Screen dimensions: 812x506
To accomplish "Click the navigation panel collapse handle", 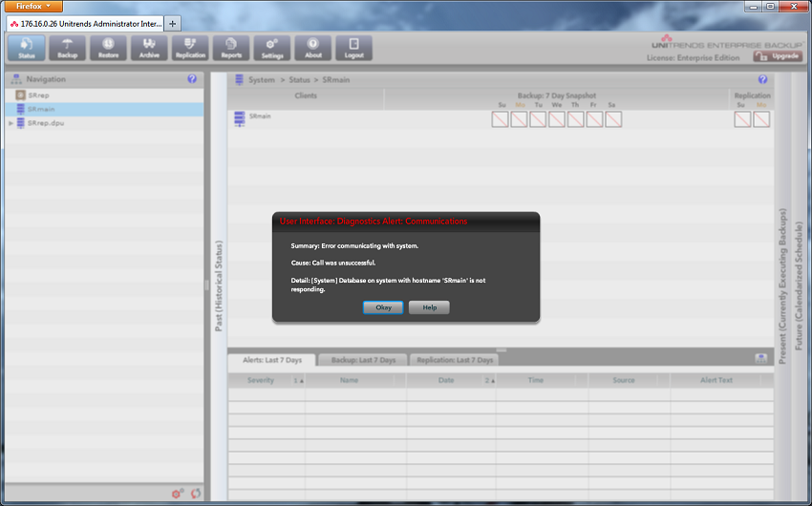I will click(206, 285).
